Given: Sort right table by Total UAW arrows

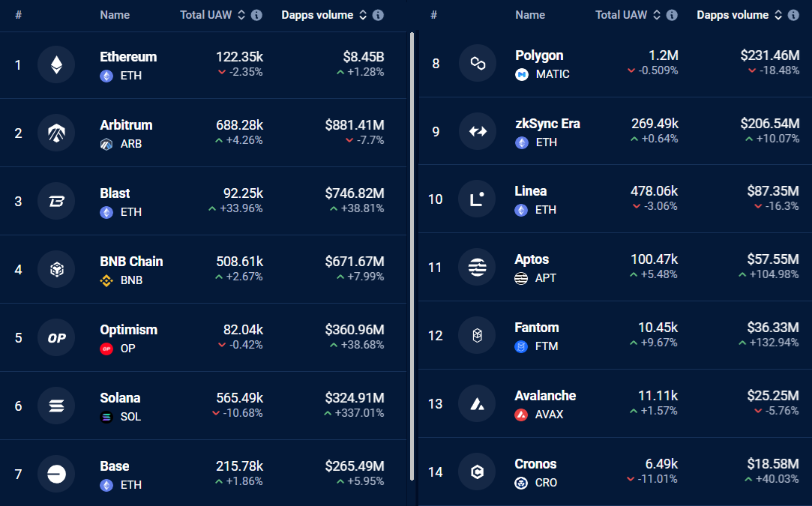Looking at the screenshot, I should point(657,15).
